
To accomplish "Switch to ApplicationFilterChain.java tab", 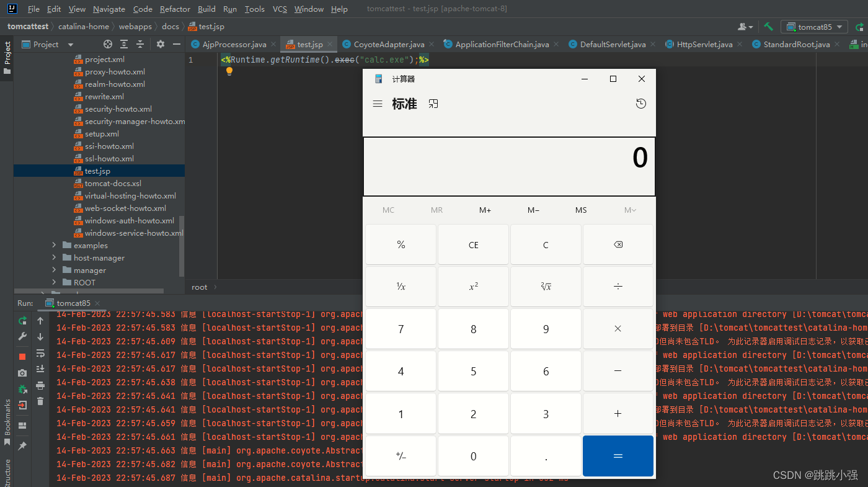I will tap(502, 44).
